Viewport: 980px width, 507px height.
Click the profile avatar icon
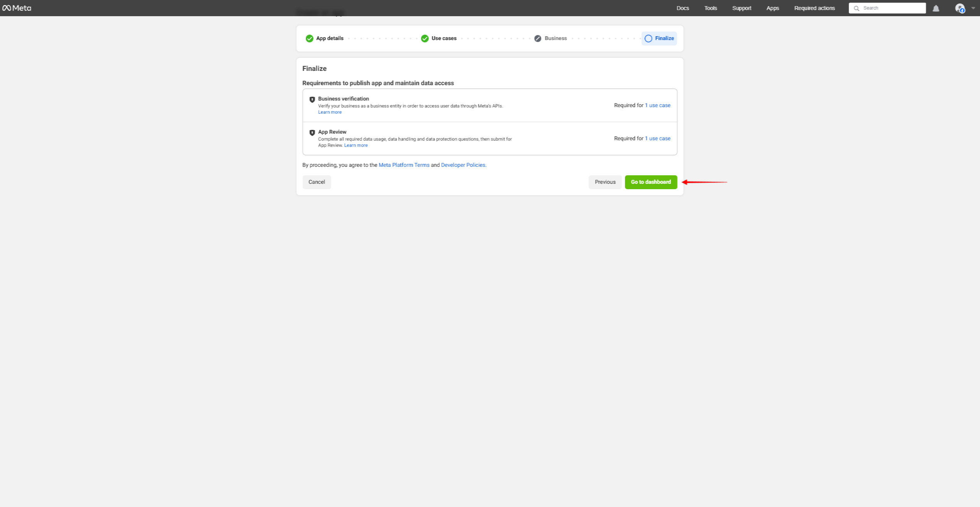click(960, 8)
